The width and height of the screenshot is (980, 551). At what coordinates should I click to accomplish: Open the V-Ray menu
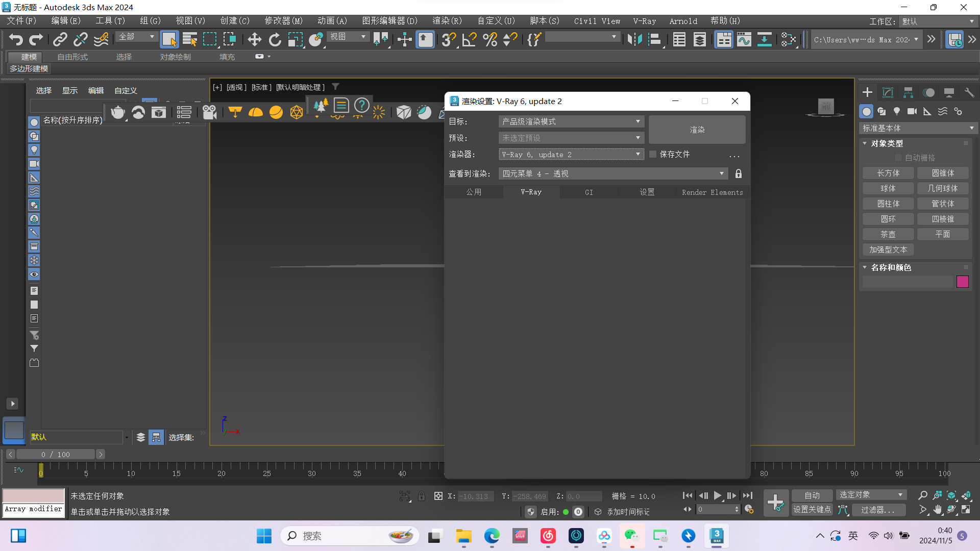pos(644,21)
